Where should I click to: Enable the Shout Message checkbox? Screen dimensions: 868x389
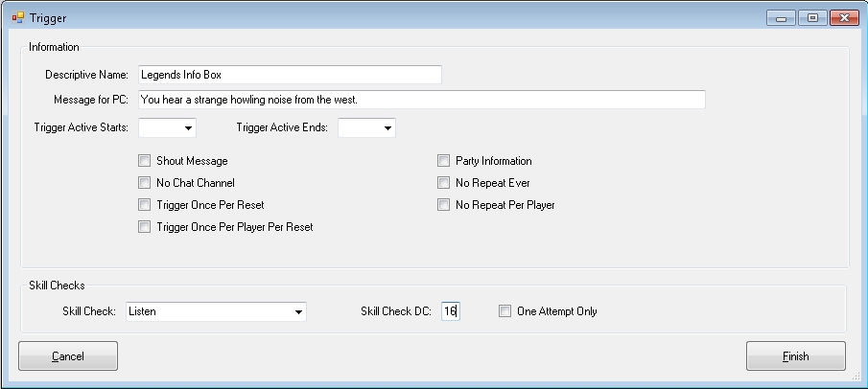(x=145, y=161)
